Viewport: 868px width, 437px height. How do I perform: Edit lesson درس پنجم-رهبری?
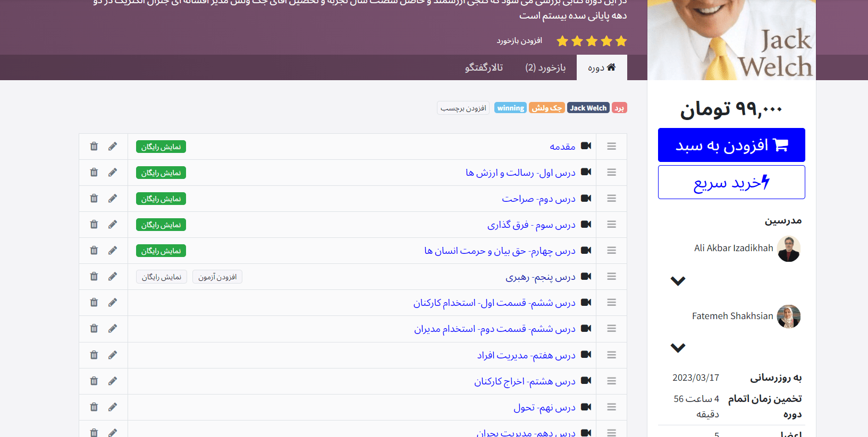click(x=113, y=276)
